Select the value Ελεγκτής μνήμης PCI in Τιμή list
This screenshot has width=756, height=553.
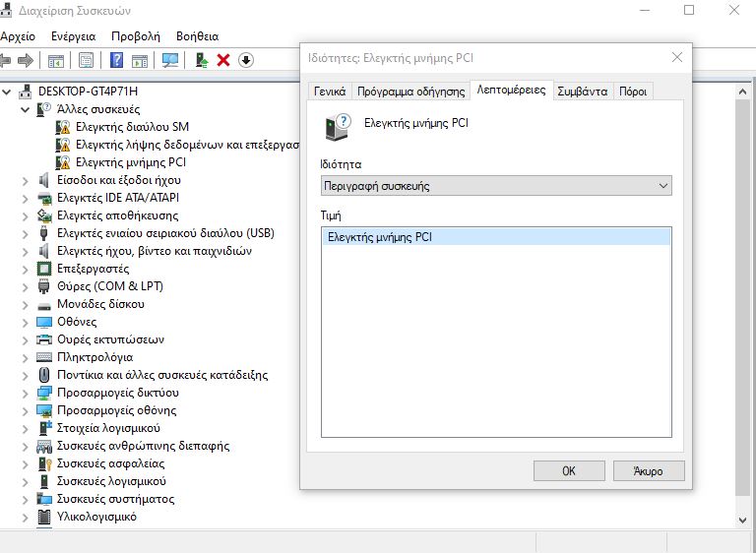pos(496,237)
